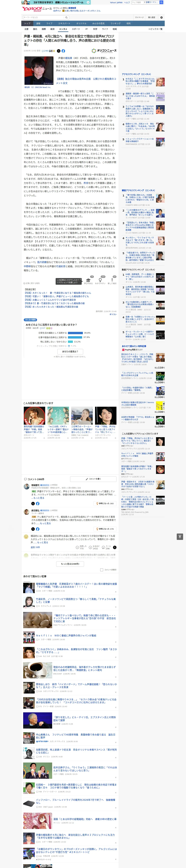This screenshot has height=868, width=186.
Task: Open article Ｎｅｔｆｌｉｘ ＷＢＣ番組に声優界の侍ジャパン
Action: pyautogui.click(x=66, y=636)
